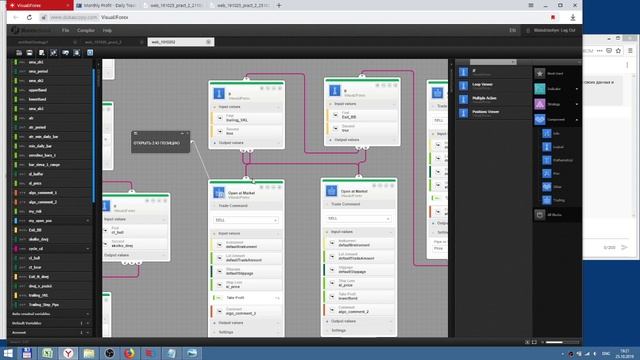
Task: Click the first icon in the editor toolbar
Action: click(x=19, y=53)
